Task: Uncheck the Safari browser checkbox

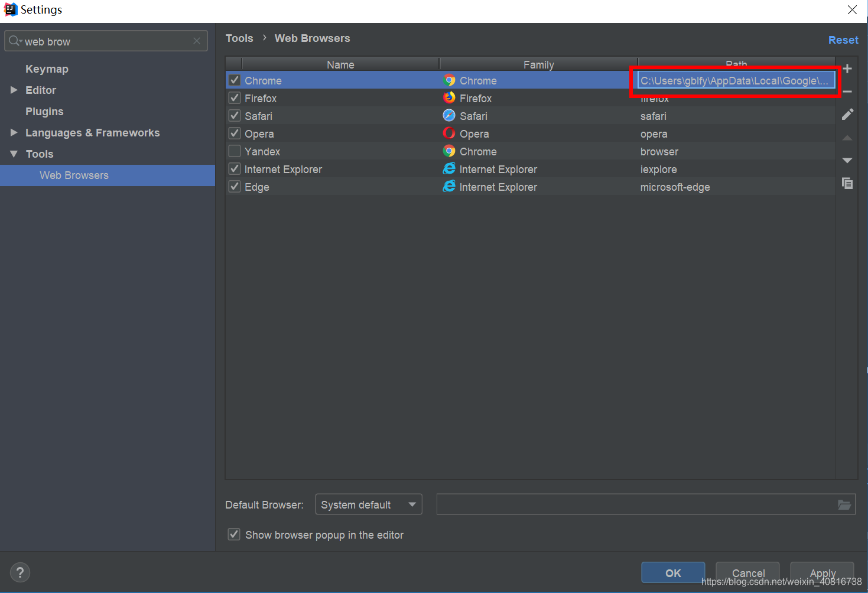Action: [x=235, y=116]
